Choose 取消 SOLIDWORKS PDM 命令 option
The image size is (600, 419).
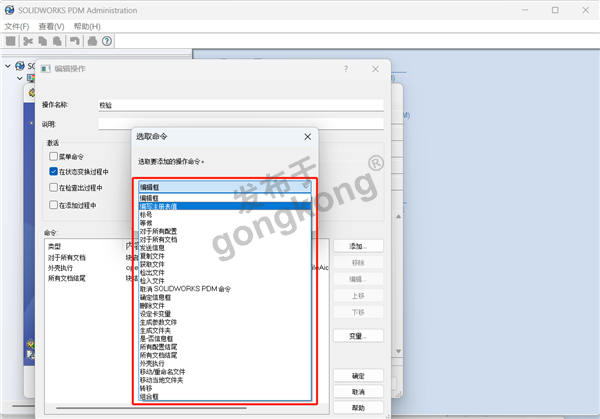click(225, 289)
